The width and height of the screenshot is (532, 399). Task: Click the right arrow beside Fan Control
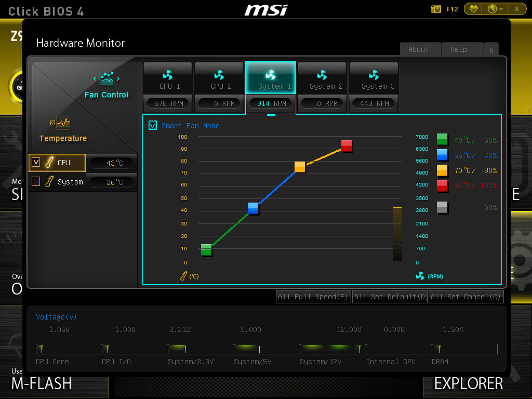pos(118,79)
